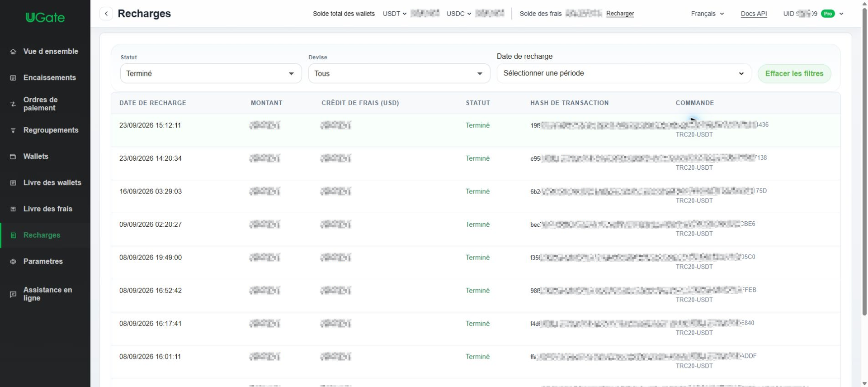
Task: Click the Recharger link
Action: [x=620, y=14]
